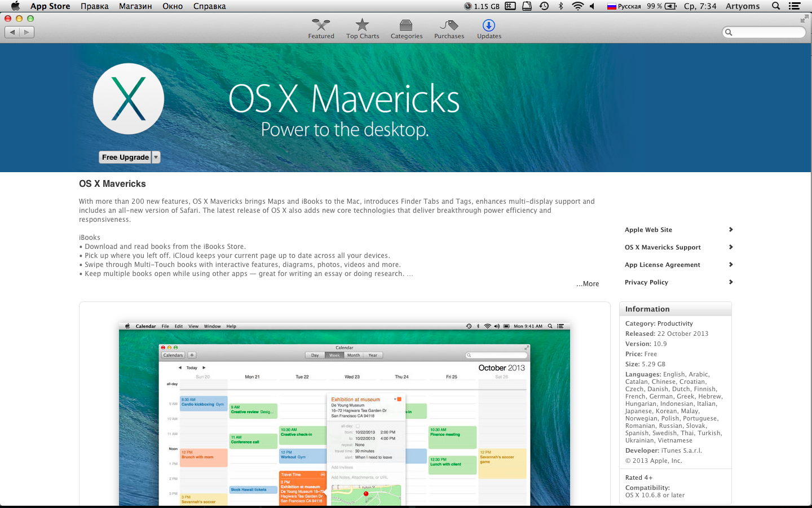The height and width of the screenshot is (508, 812).
Task: Click the clock showing Ср, 7:34
Action: (x=700, y=6)
